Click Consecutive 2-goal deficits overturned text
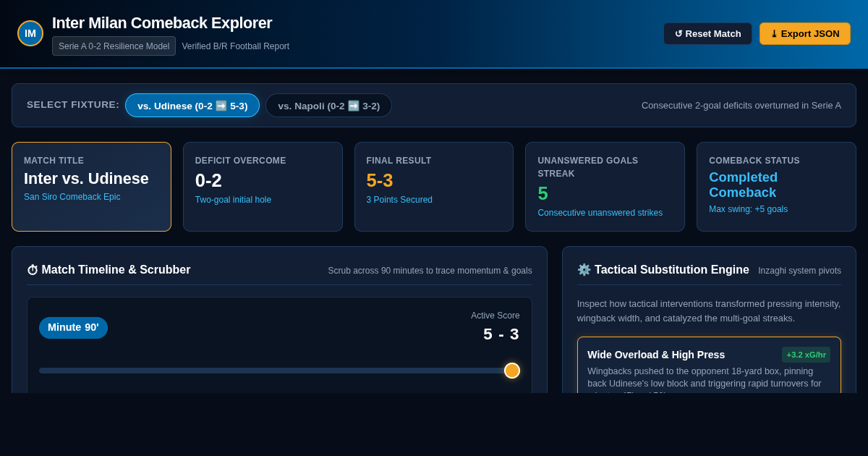The height and width of the screenshot is (456, 868). tap(741, 106)
